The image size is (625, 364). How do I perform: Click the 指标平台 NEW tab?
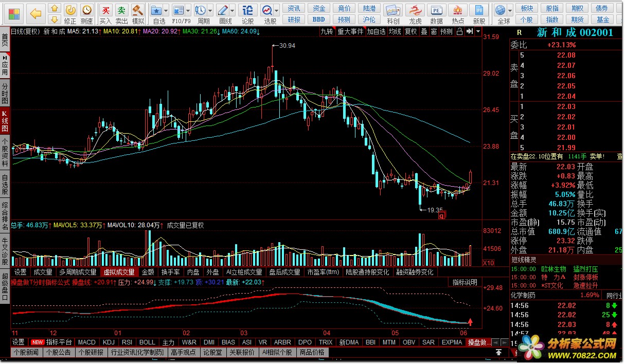pyautogui.click(x=52, y=342)
